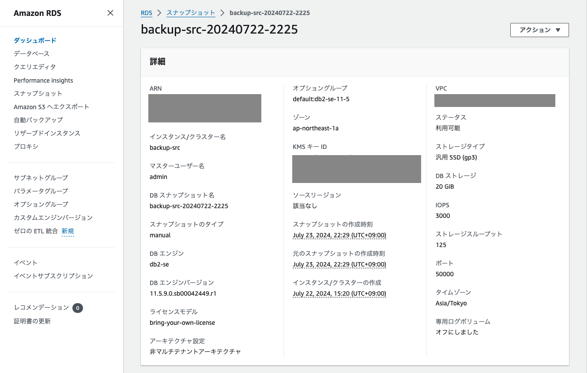
Task: Click engine version 11.5.9.0.sb00042449.r1
Action: point(183,293)
